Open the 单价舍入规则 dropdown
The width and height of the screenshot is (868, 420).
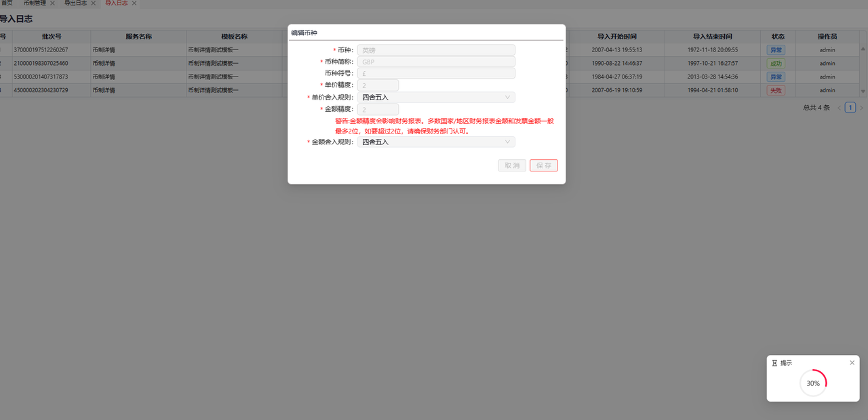[x=436, y=97]
